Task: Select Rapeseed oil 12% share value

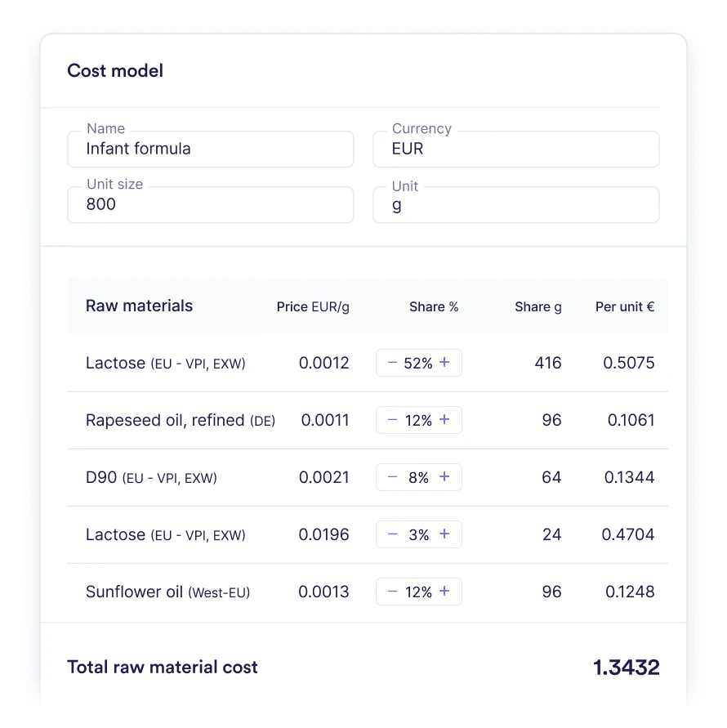Action: pos(418,420)
